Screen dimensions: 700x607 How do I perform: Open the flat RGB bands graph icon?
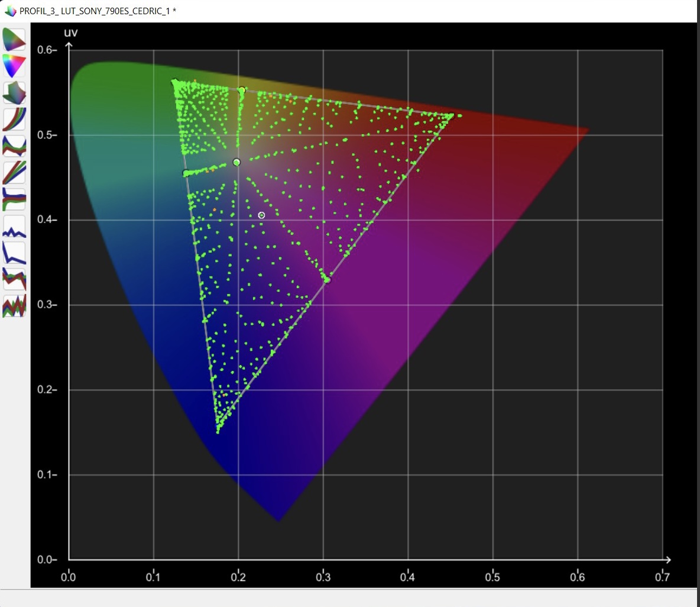[14, 199]
